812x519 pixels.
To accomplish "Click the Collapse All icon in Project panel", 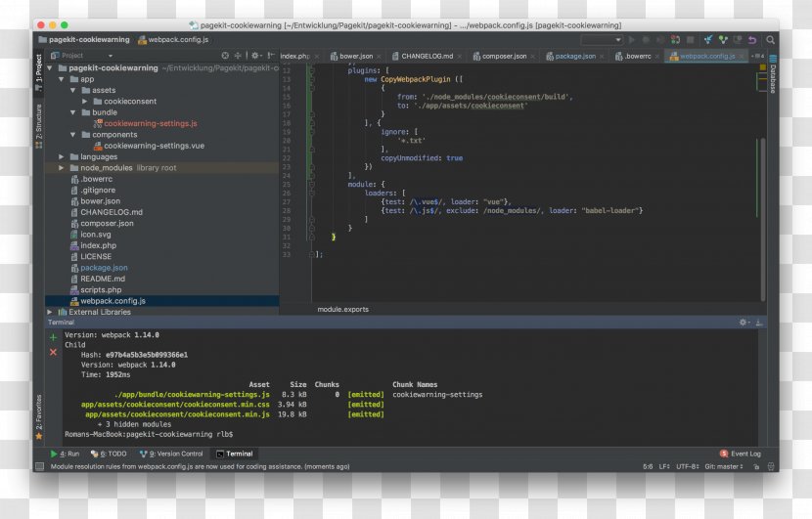I will [x=238, y=56].
